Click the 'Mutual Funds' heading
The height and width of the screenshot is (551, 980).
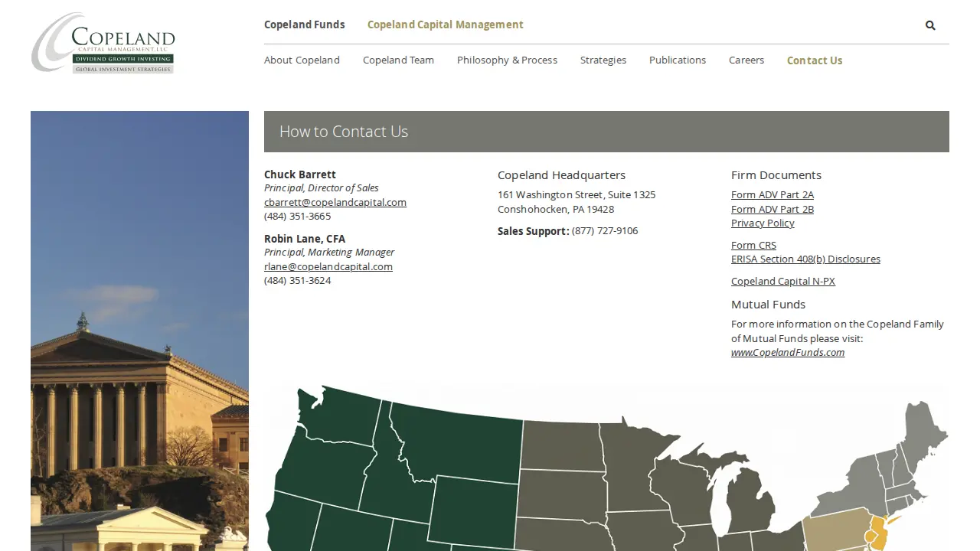(768, 305)
